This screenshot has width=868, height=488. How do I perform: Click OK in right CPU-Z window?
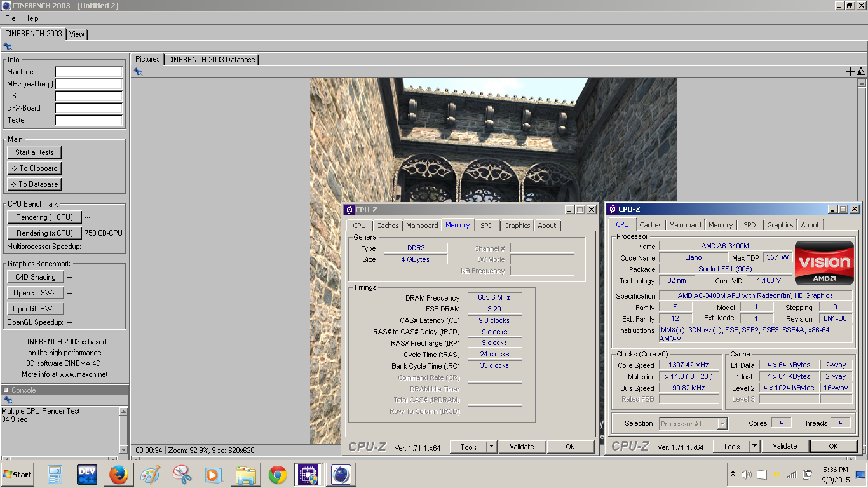click(833, 446)
